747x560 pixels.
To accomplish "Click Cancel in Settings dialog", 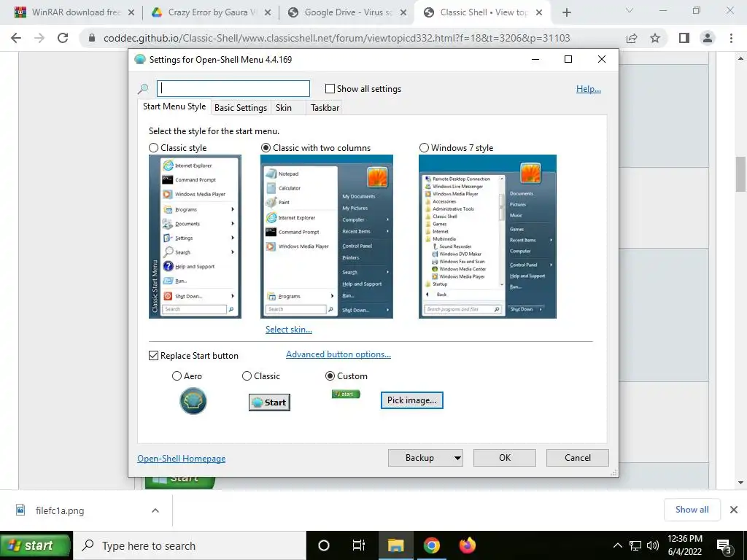I will point(578,458).
